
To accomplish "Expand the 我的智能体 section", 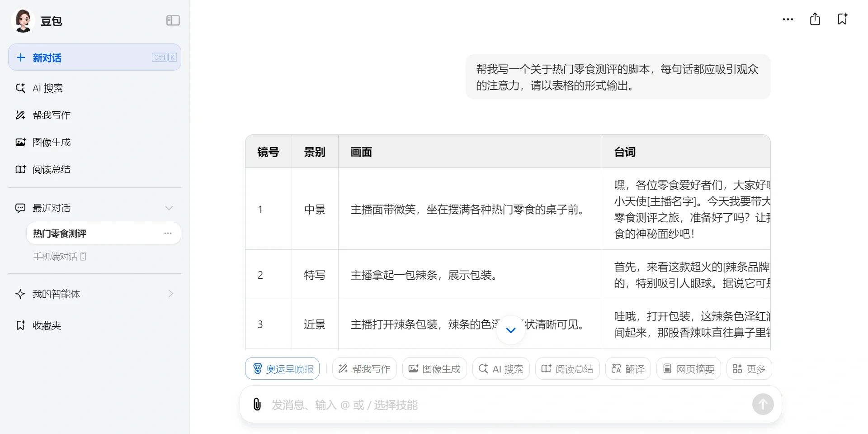I will 170,294.
